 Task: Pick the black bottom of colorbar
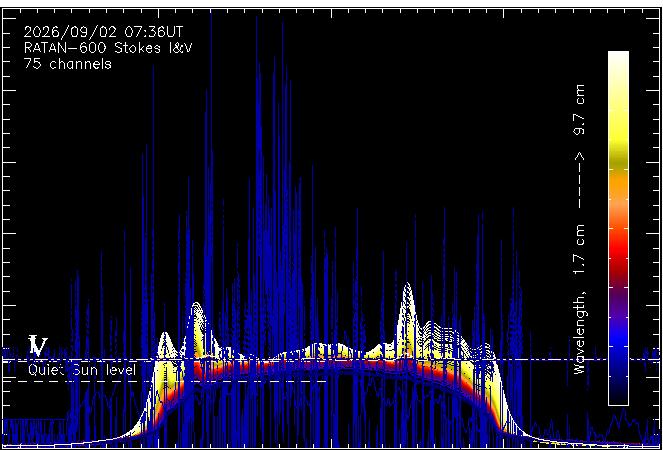pyautogui.click(x=618, y=393)
